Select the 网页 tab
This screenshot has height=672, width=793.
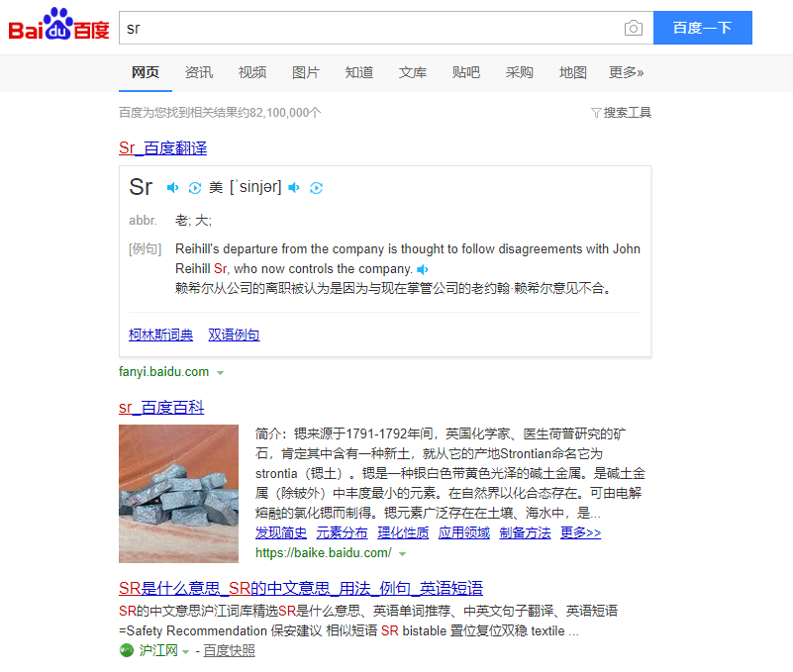pyautogui.click(x=146, y=73)
